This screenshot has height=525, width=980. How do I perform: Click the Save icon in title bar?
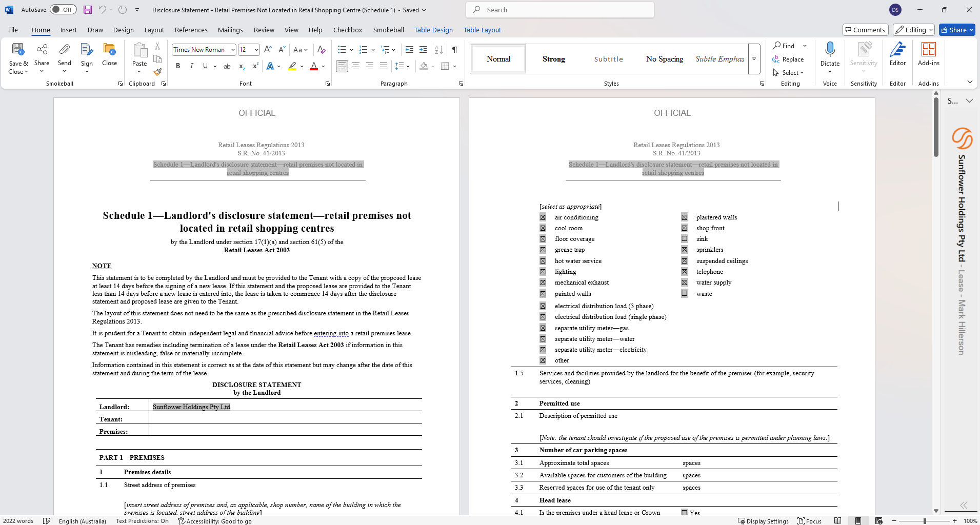[88, 10]
